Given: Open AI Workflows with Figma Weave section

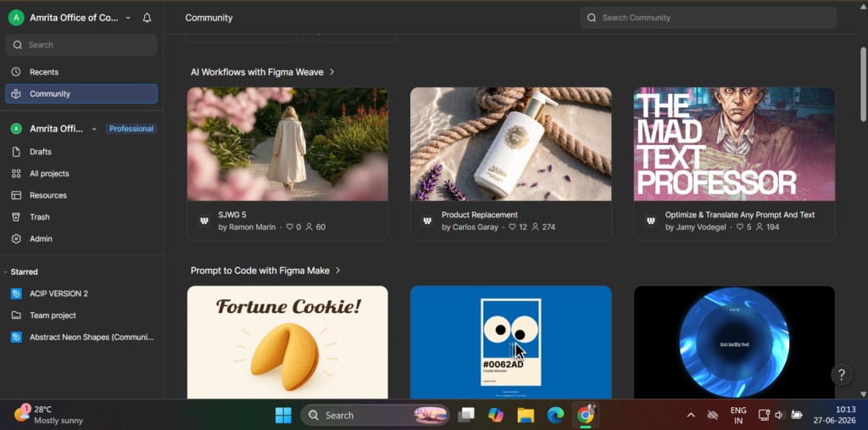Looking at the screenshot, I should [257, 72].
